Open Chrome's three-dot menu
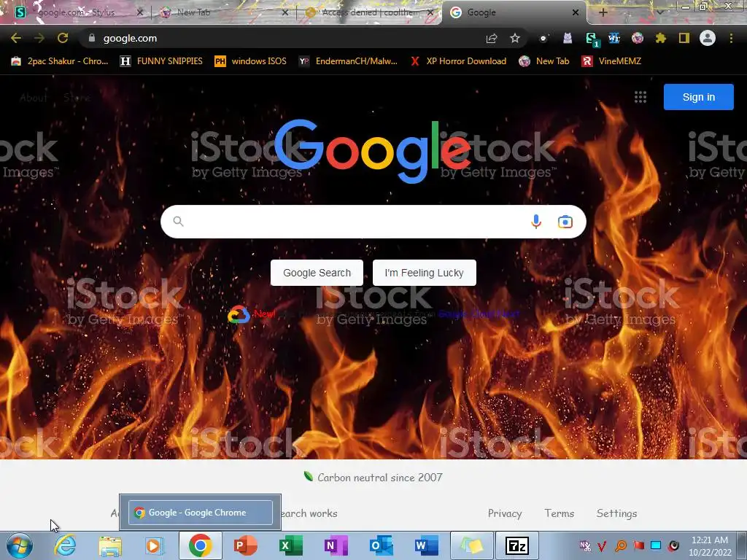747x560 pixels. pos(731,38)
